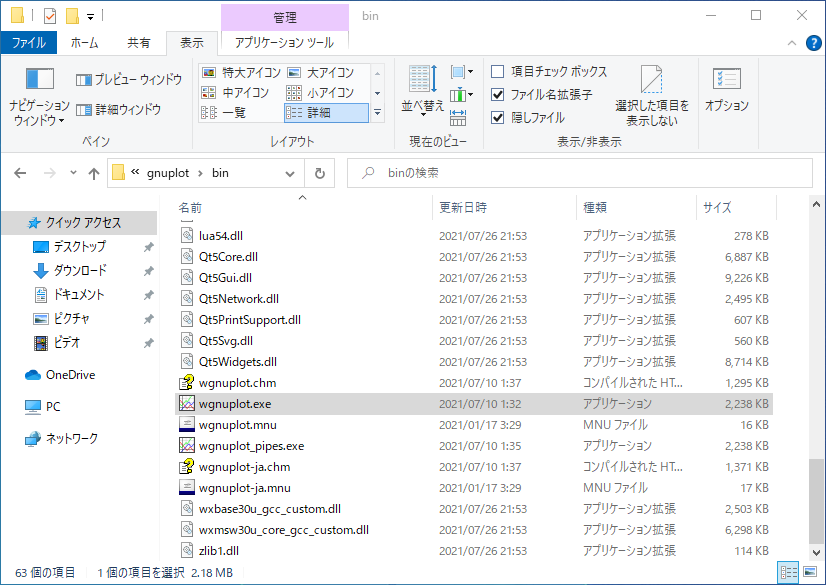Select the lua54.dll file
The height and width of the screenshot is (585, 826).
click(x=474, y=236)
